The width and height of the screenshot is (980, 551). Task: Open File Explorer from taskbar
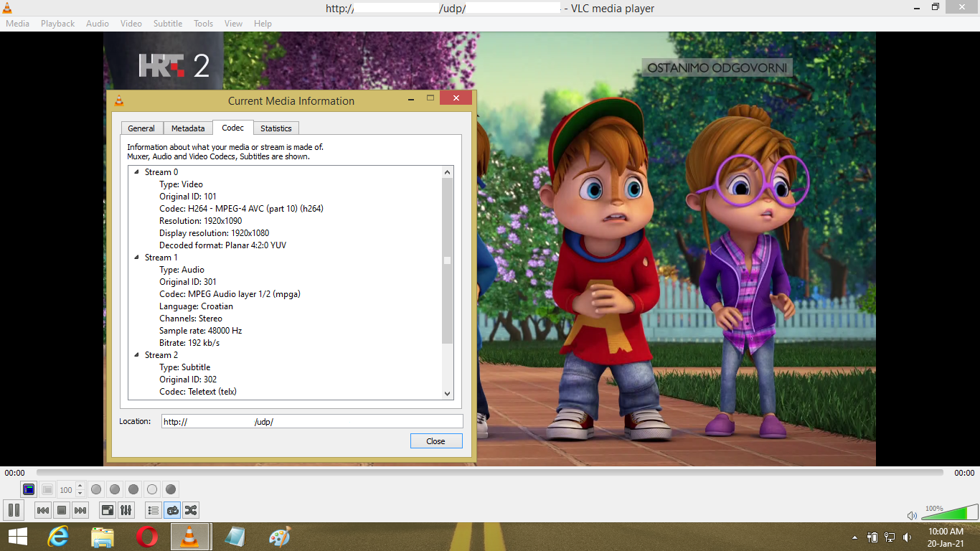[x=103, y=537]
